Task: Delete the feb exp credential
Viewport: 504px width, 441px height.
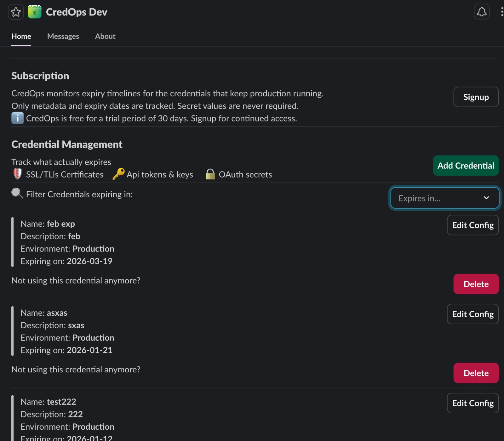Action: click(476, 284)
